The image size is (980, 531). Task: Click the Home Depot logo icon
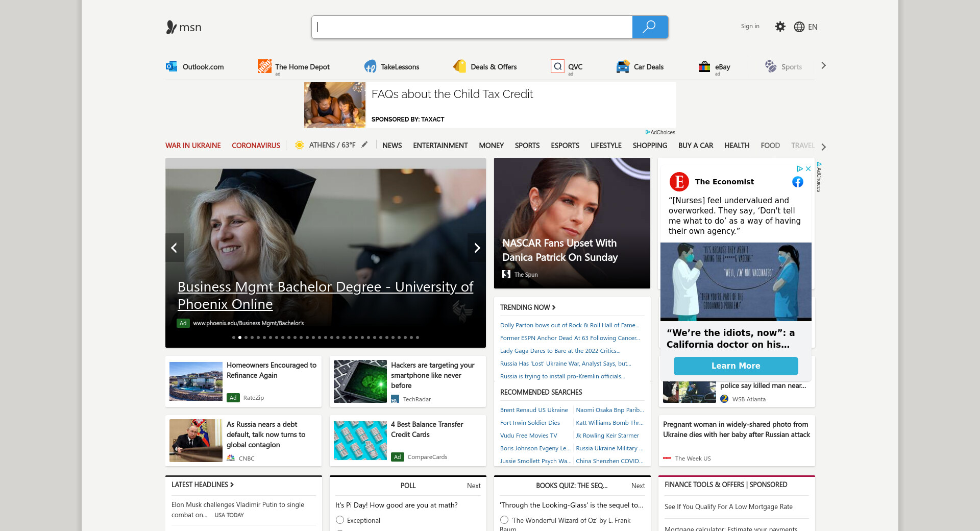(x=264, y=66)
